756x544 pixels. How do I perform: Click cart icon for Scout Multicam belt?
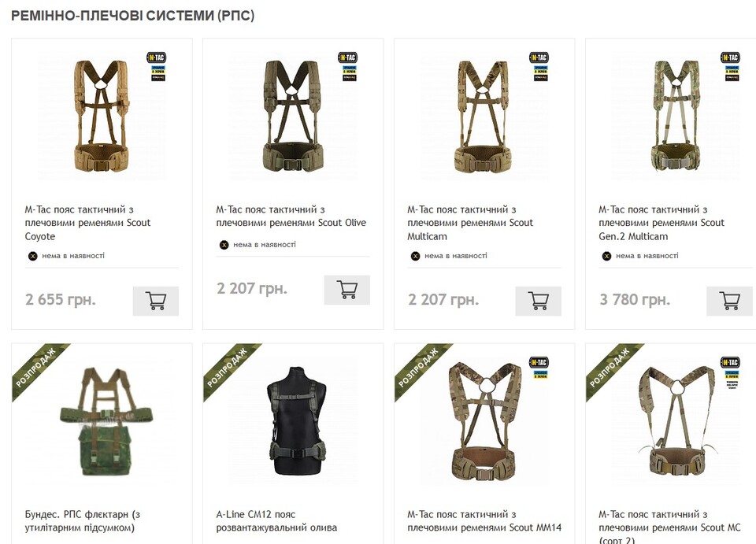pyautogui.click(x=538, y=301)
